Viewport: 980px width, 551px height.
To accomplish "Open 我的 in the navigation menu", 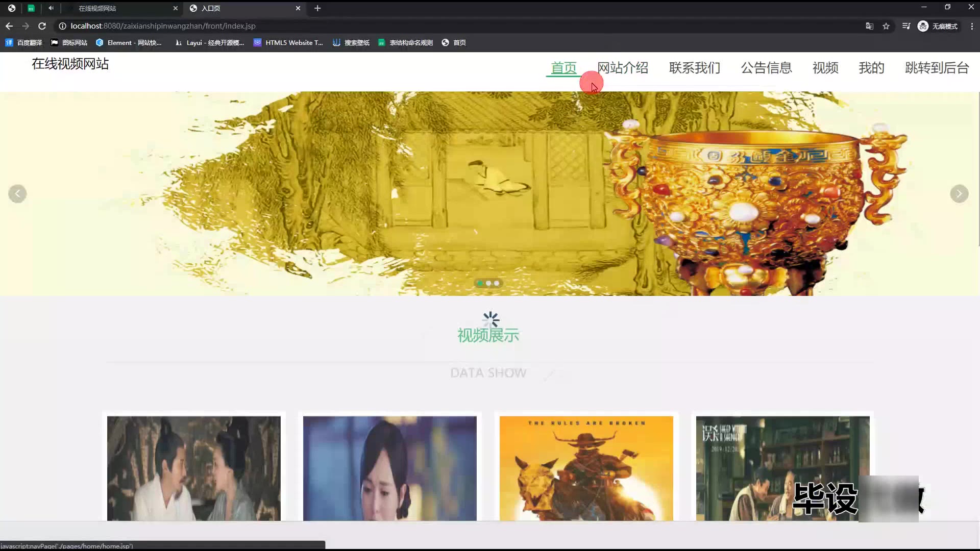I will pos(871,68).
